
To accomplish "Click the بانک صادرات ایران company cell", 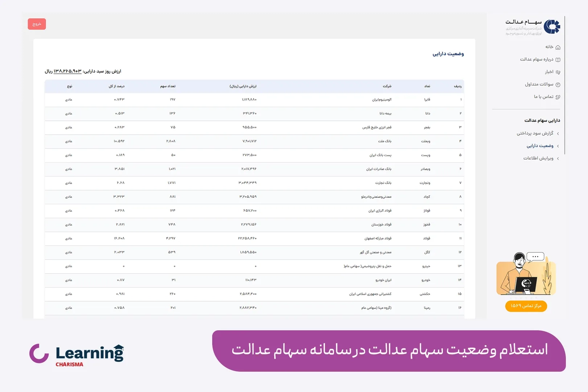I will coord(379,169).
